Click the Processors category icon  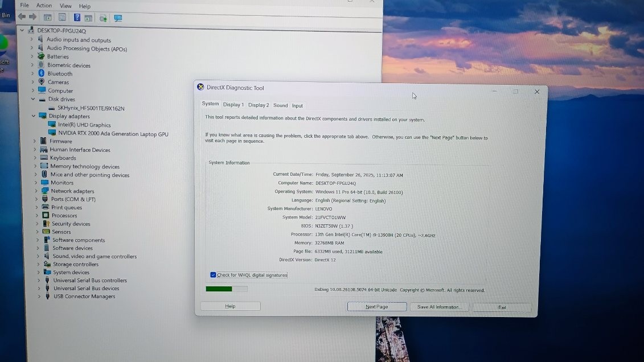[x=46, y=215]
